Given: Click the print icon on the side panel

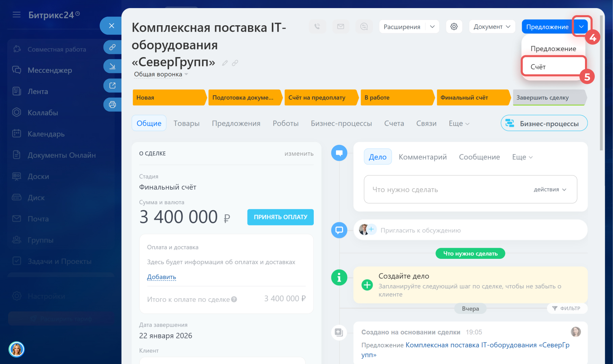Looking at the screenshot, I should click(x=112, y=104).
